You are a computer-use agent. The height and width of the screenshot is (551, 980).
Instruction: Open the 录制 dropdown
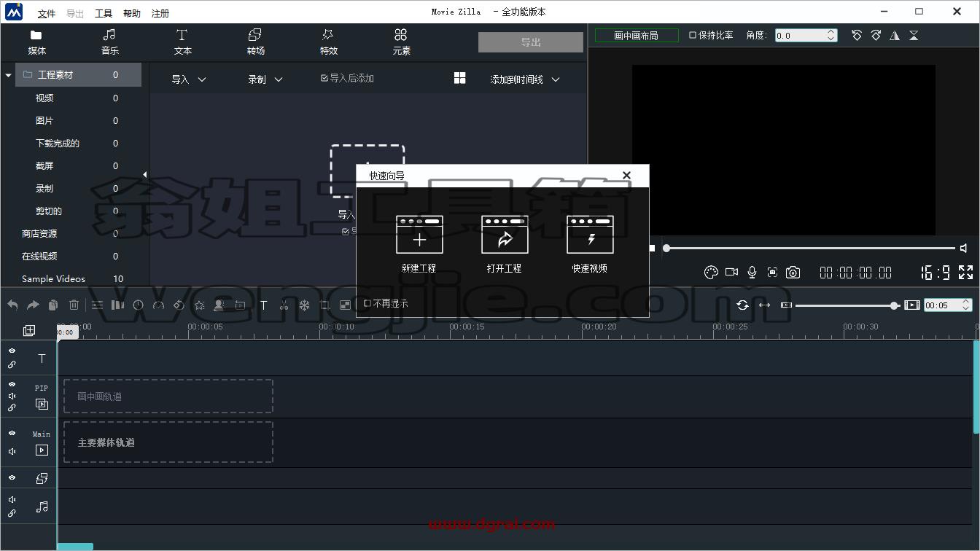point(265,79)
